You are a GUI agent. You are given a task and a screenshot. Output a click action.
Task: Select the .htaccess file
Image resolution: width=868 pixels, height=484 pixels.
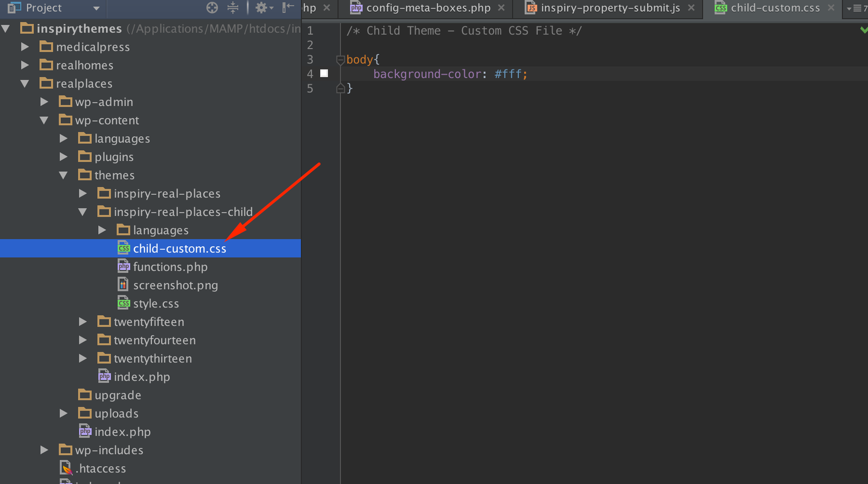(x=100, y=468)
